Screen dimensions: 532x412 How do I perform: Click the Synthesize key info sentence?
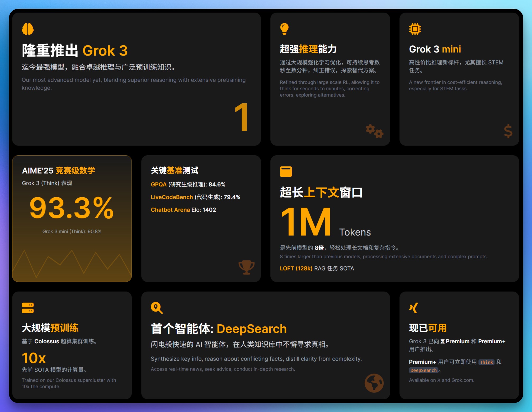point(256,359)
